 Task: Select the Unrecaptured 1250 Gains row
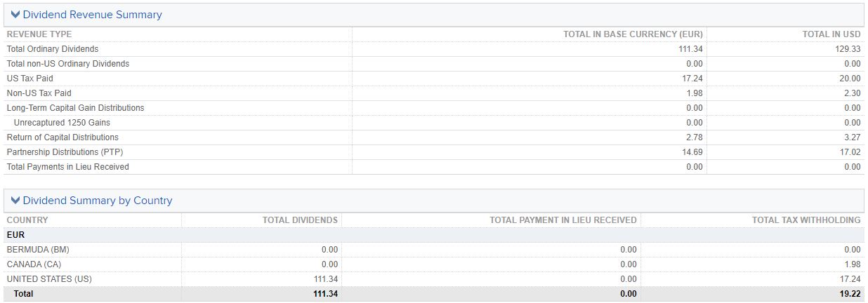click(x=434, y=123)
